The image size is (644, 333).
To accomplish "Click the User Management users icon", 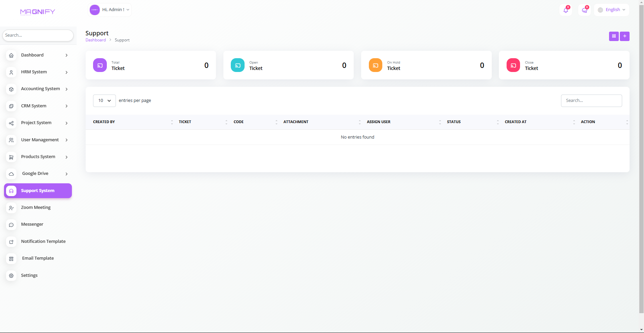I will [11, 140].
